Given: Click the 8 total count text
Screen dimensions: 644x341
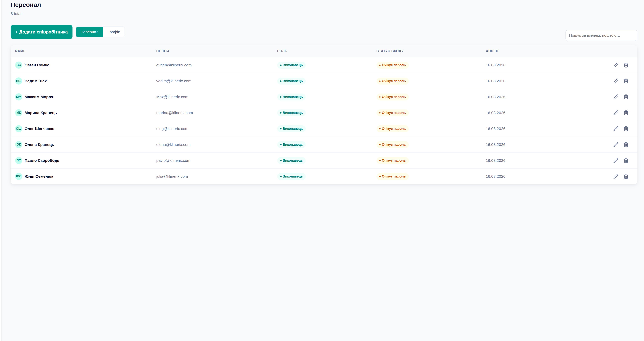Looking at the screenshot, I should click(16, 13).
